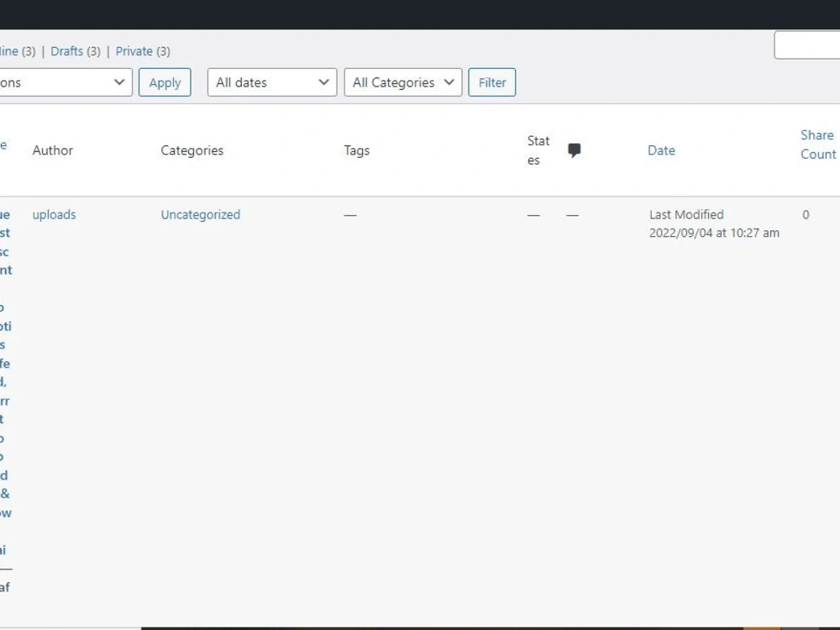
Task: Open the Uncategorized category link
Action: tap(201, 215)
